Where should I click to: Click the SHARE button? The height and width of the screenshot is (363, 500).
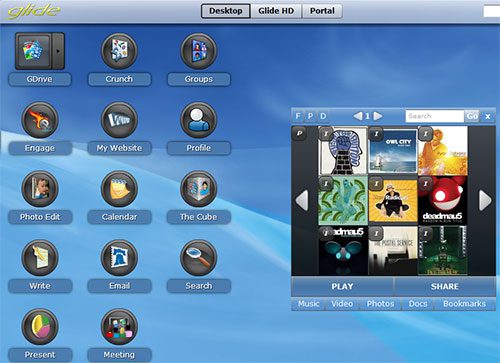coord(445,286)
